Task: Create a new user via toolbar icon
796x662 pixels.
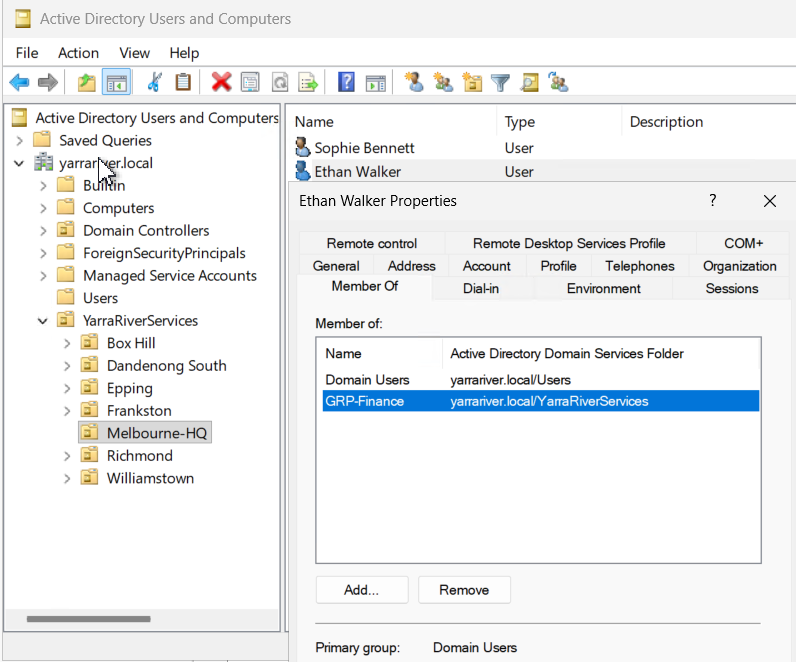Action: click(x=414, y=82)
